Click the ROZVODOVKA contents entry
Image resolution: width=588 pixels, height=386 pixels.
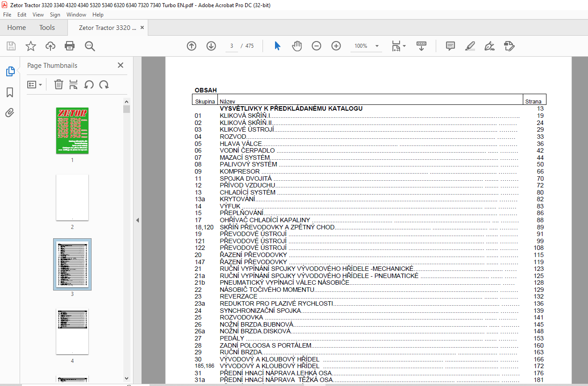point(242,317)
